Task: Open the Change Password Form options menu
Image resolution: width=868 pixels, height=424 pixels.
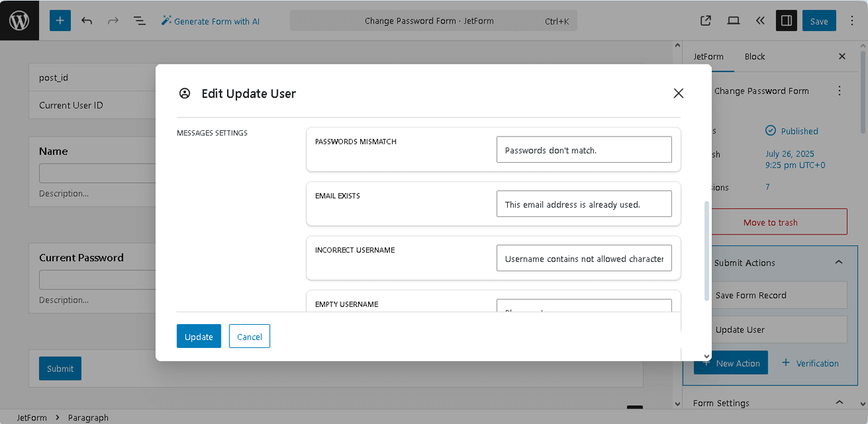Action: (x=839, y=90)
